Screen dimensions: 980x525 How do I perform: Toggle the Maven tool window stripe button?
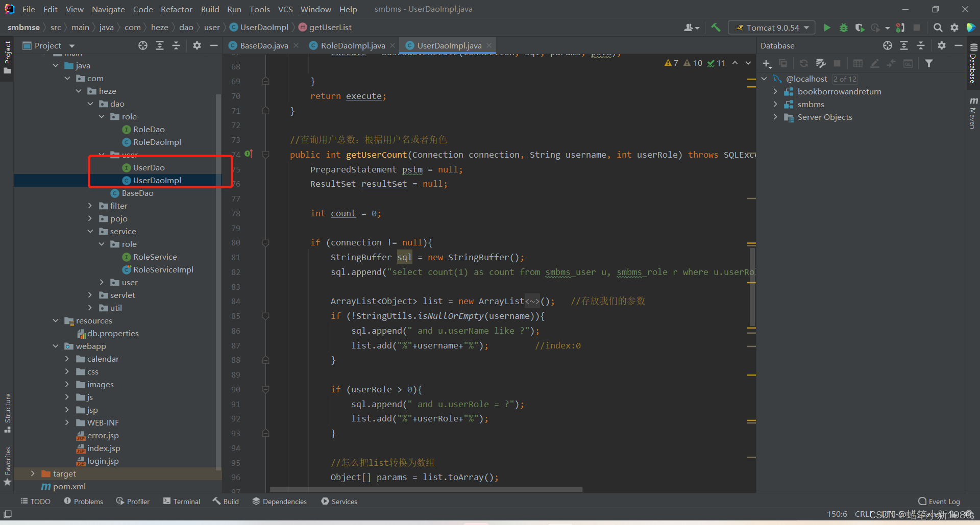tap(973, 113)
